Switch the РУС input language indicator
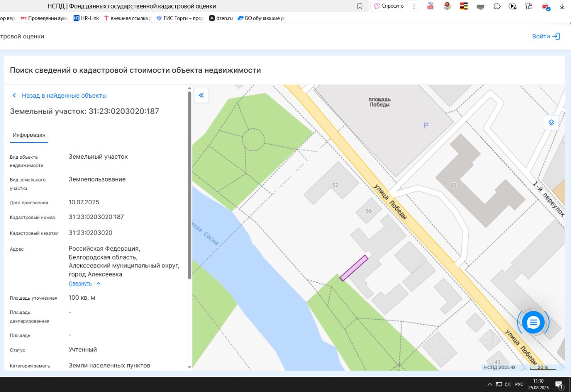This screenshot has width=571, height=392. (x=519, y=384)
